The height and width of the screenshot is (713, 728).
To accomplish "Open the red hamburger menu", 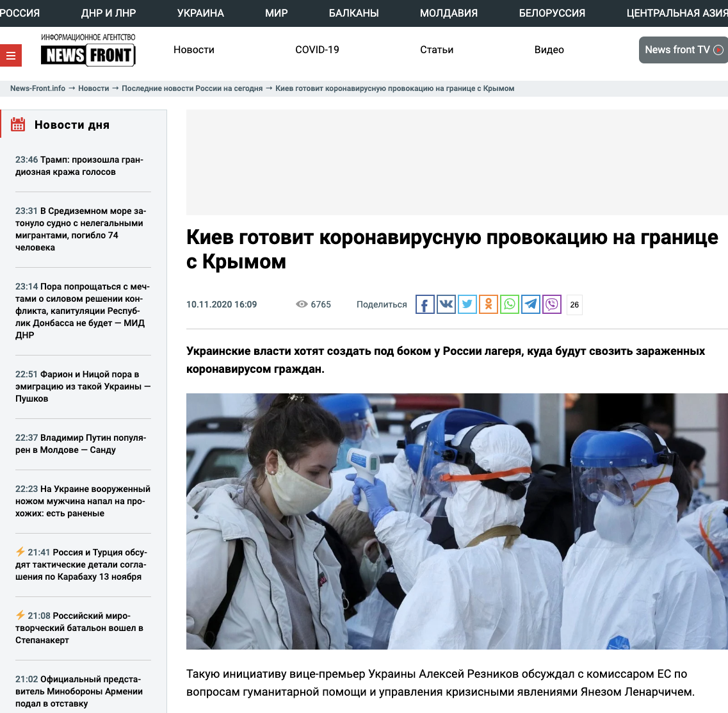I will (x=11, y=56).
